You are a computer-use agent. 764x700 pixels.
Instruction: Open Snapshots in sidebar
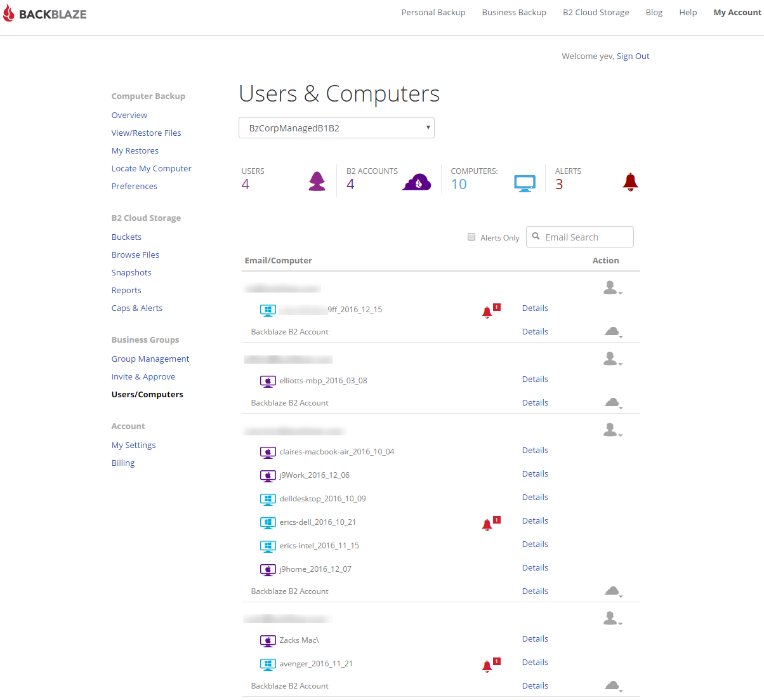[131, 273]
